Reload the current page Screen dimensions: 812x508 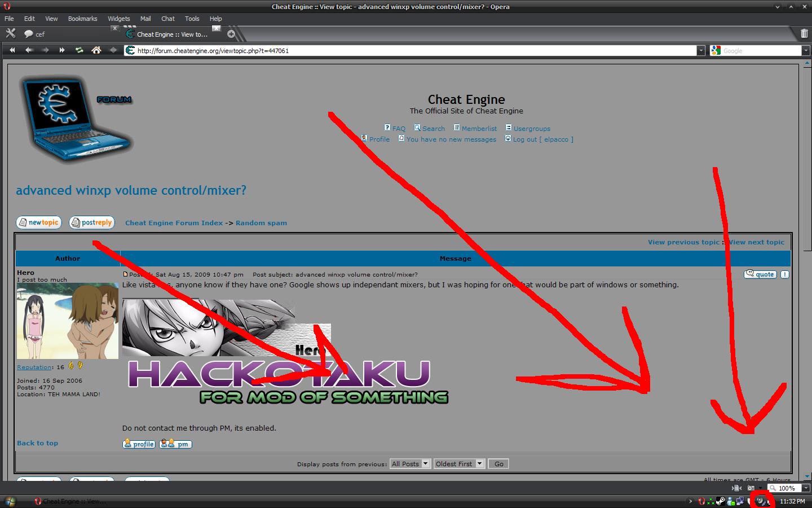[x=80, y=50]
